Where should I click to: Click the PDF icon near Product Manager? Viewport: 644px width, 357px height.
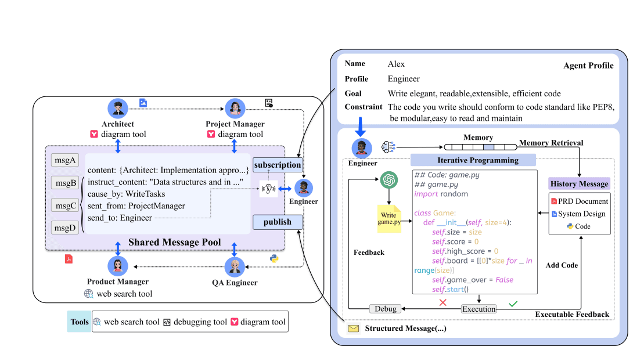pos(69,259)
